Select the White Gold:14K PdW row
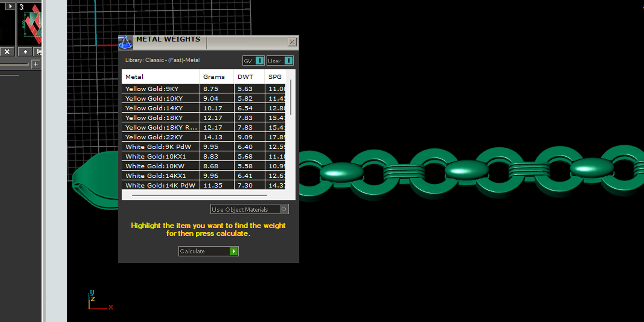Image resolution: width=644 pixels, height=322 pixels. [160, 186]
